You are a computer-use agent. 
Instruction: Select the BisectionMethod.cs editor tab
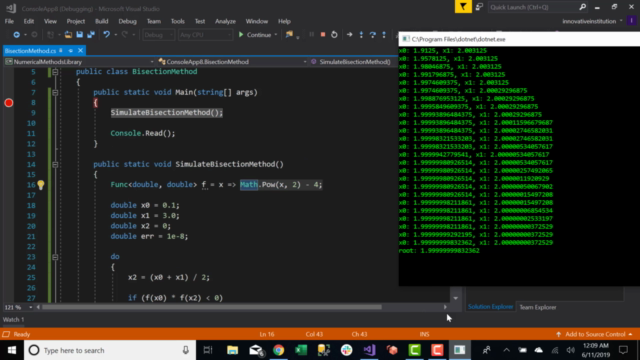[30, 51]
